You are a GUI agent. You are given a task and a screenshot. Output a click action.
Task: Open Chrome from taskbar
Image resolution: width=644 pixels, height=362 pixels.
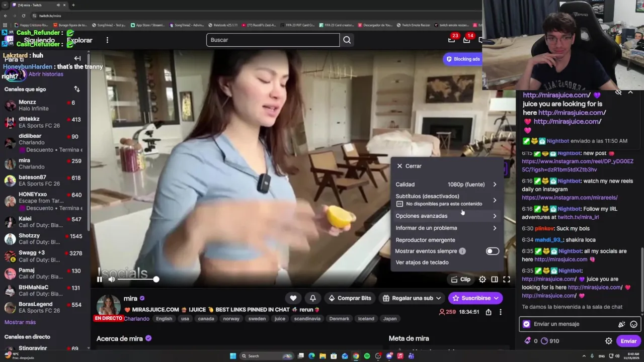(356, 356)
